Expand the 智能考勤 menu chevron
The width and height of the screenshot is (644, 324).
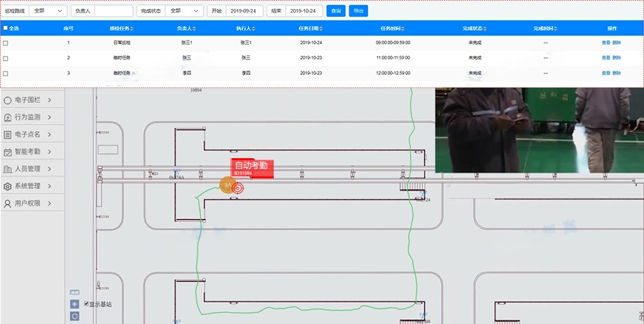(x=50, y=151)
